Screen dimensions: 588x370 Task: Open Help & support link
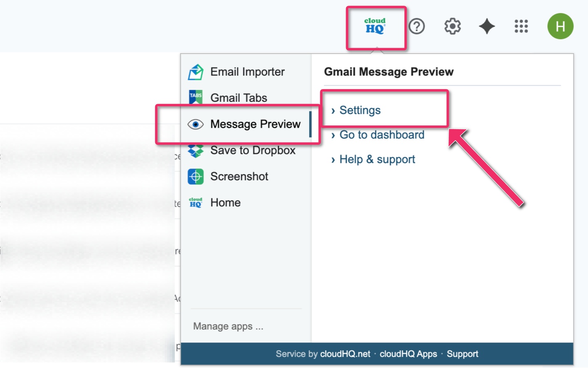pyautogui.click(x=377, y=159)
